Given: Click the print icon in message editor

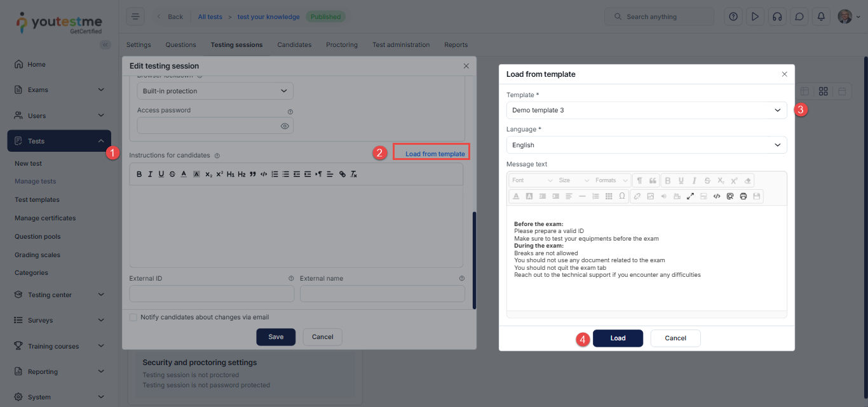Looking at the screenshot, I should coord(743,196).
